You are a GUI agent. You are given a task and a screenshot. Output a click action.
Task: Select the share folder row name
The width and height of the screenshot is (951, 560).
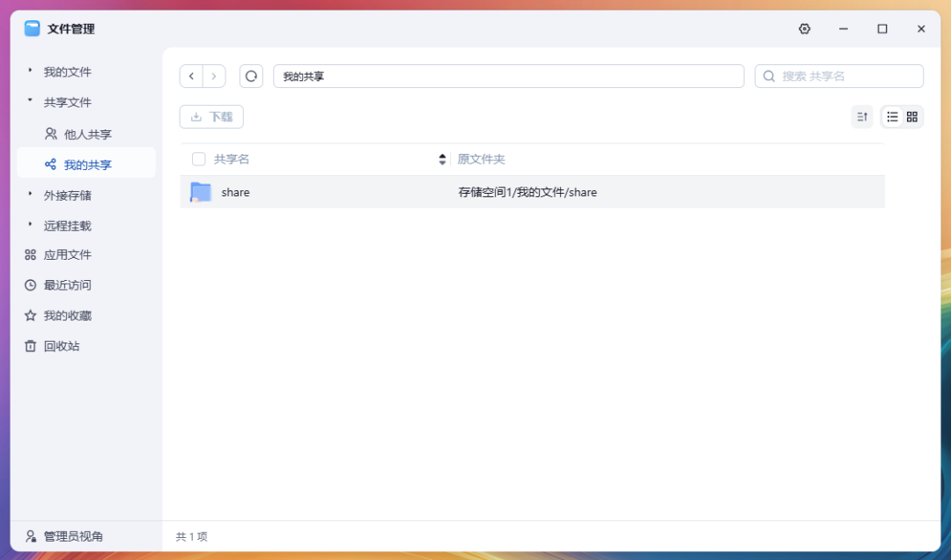(x=235, y=192)
